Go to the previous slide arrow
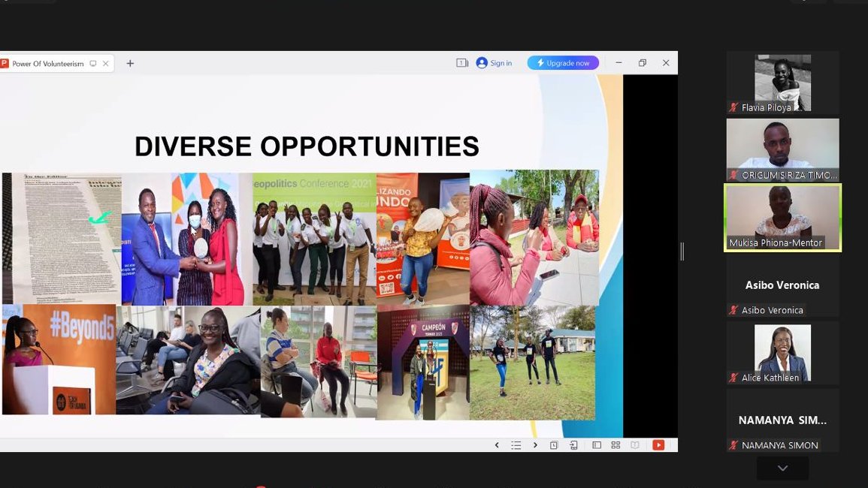 pos(497,444)
